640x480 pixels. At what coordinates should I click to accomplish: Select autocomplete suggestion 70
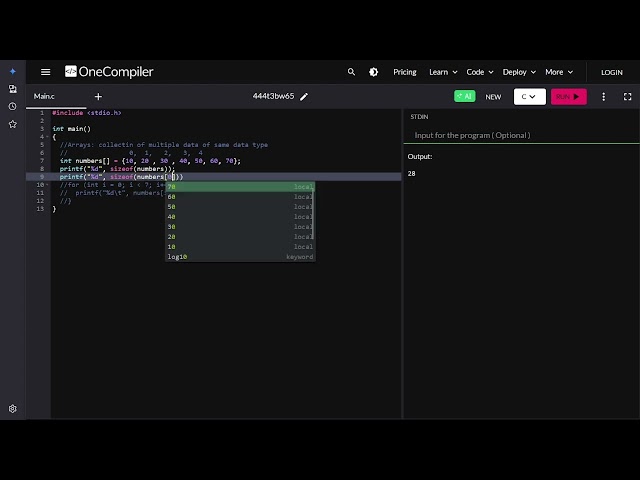pyautogui.click(x=240, y=187)
